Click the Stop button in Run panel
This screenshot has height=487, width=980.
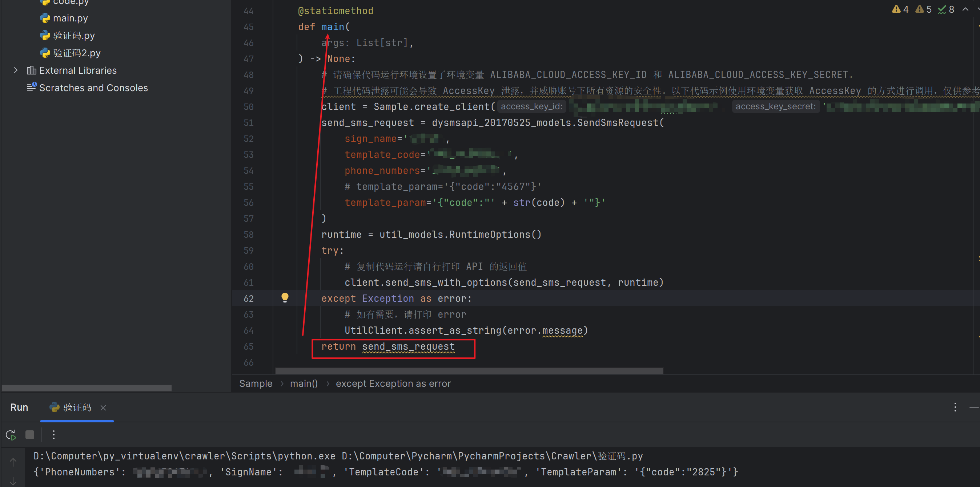click(x=30, y=435)
